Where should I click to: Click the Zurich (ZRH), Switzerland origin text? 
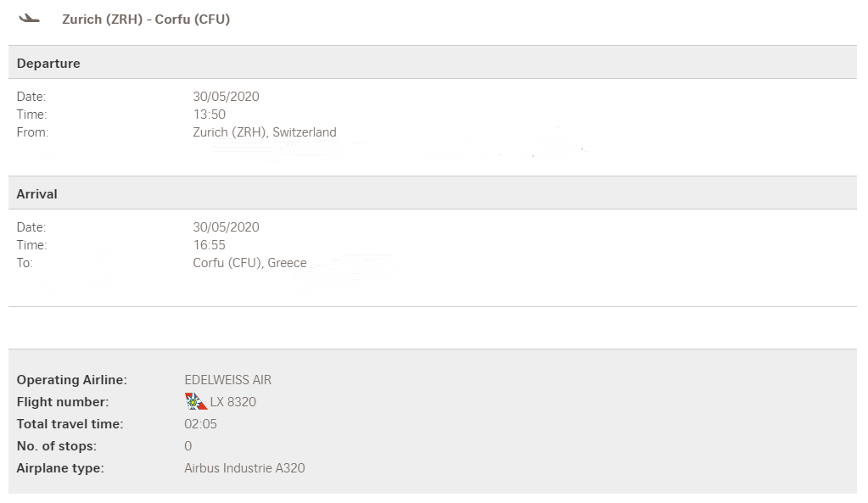pos(265,132)
